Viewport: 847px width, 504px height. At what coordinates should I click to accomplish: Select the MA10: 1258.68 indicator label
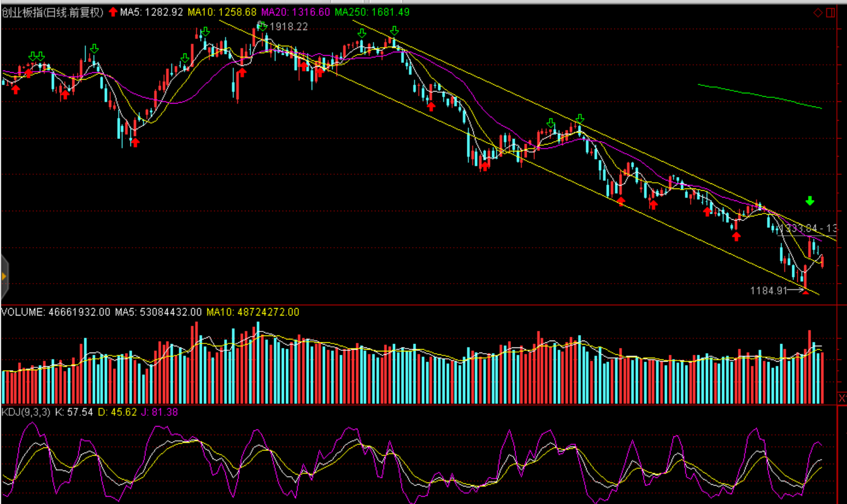222,12
